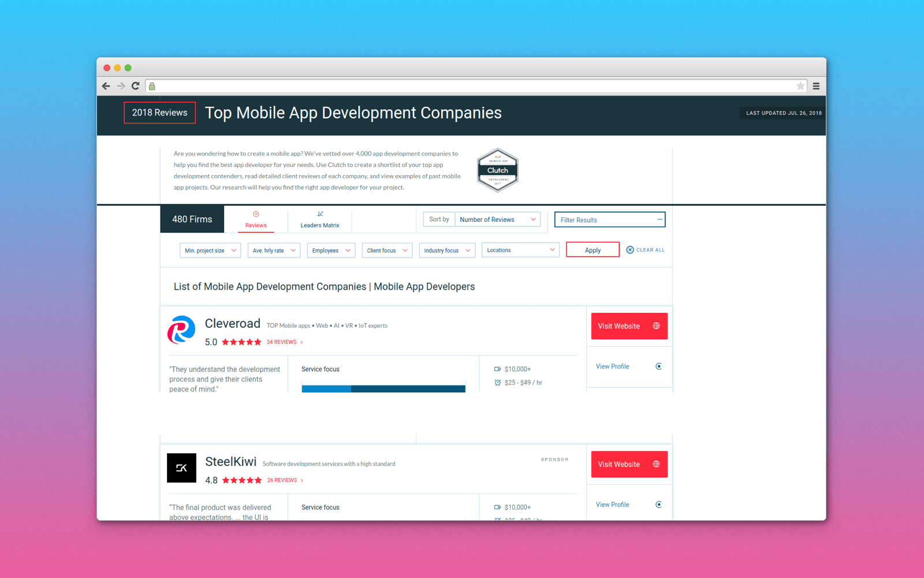Screen dimensions: 924x578
Task: Click the Leaders Matrix chart icon
Action: coord(320,214)
